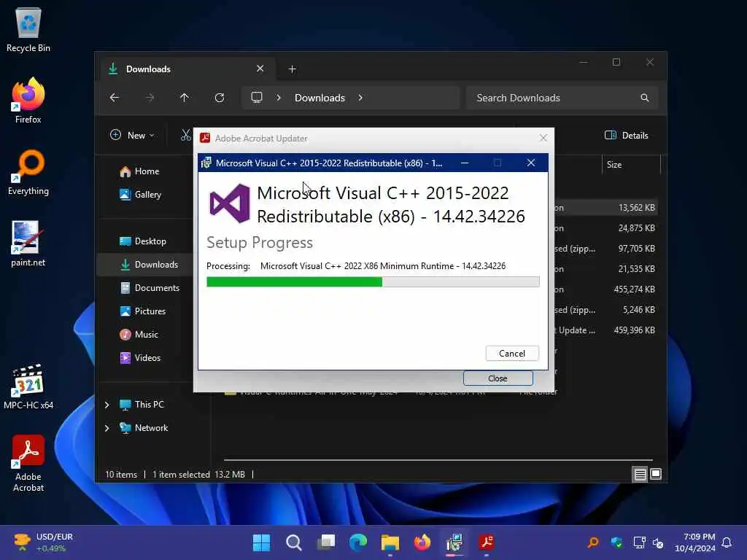This screenshot has height=560, width=747.
Task: Launch MPC-HC x64 desktop shortcut
Action: pos(28,386)
